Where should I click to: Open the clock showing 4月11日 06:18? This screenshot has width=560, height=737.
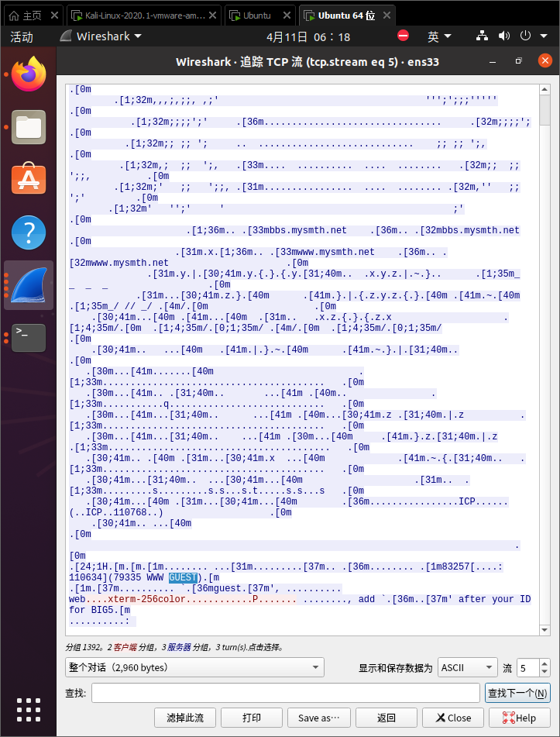pyautogui.click(x=308, y=36)
